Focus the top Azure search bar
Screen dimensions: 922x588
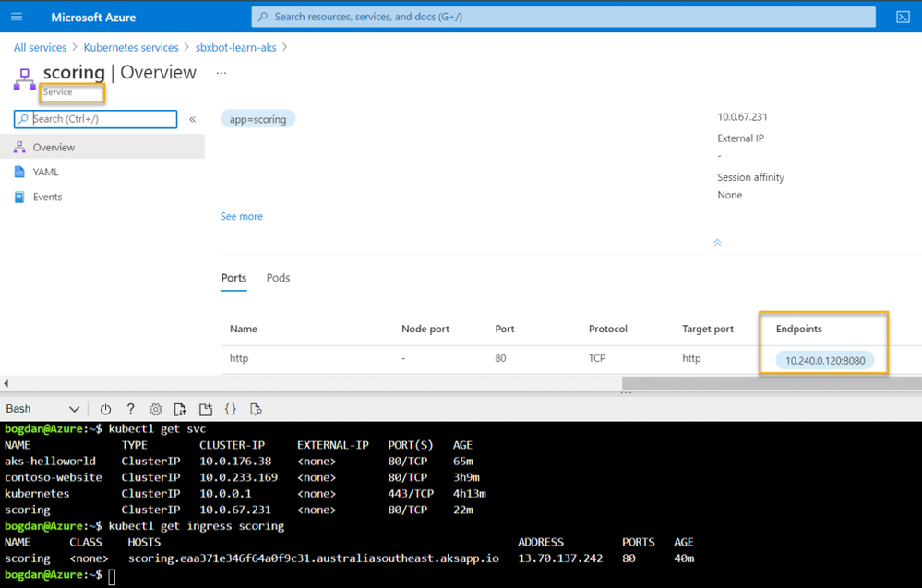pyautogui.click(x=563, y=17)
